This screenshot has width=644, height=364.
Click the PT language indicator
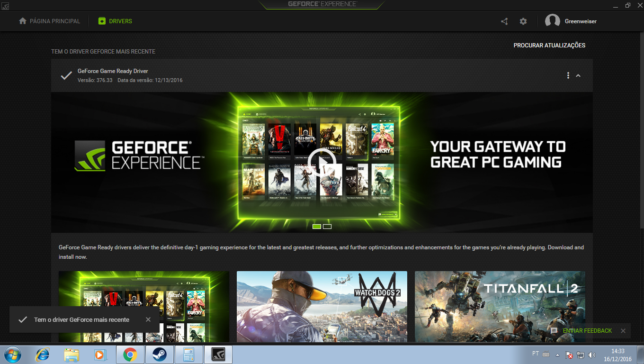click(536, 354)
